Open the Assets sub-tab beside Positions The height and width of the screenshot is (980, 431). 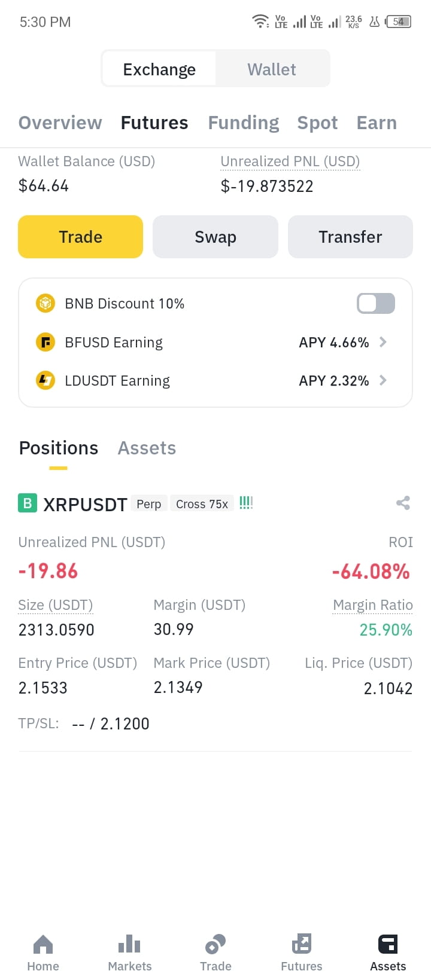pyautogui.click(x=147, y=448)
